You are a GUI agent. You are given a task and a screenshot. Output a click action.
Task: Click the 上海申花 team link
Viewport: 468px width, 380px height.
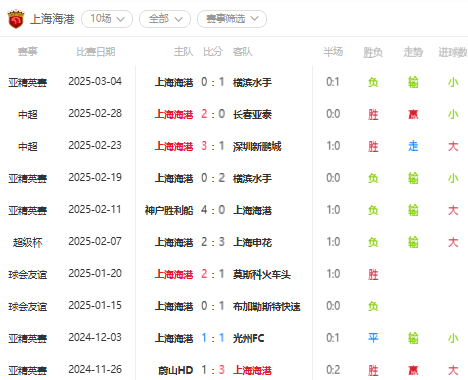(x=252, y=242)
